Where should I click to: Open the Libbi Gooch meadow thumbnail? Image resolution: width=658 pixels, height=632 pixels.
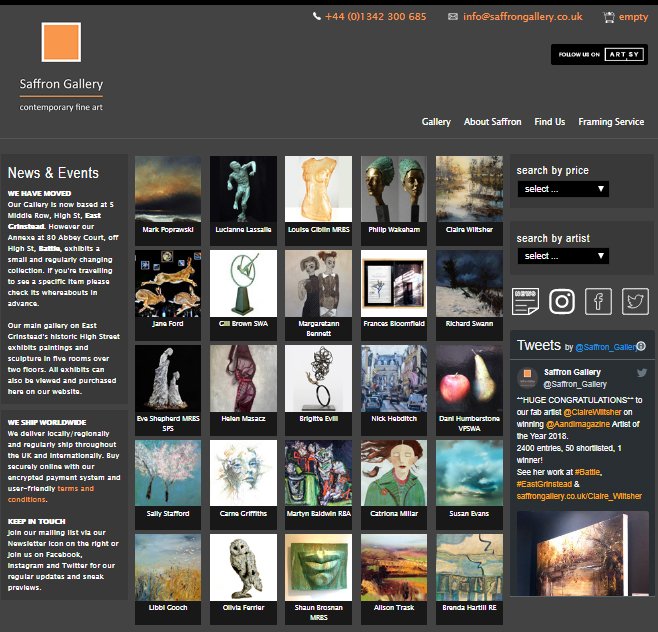point(168,567)
